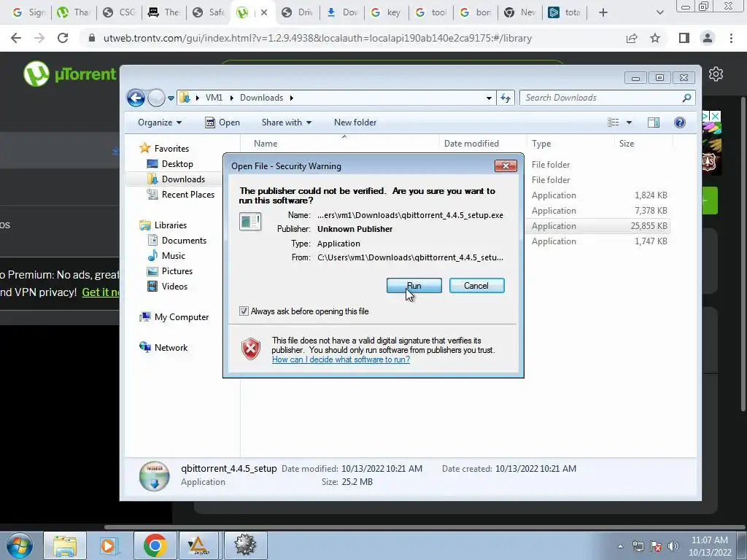Open Videos library

click(x=167, y=286)
